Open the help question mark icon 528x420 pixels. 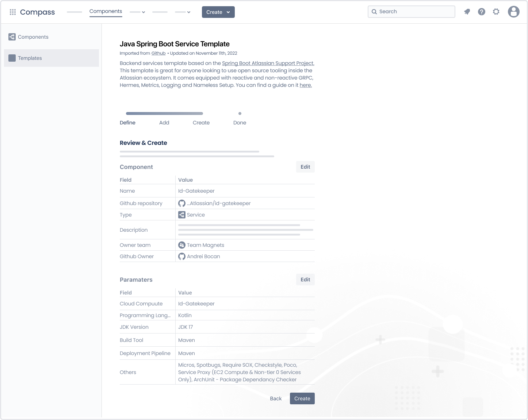coord(481,11)
